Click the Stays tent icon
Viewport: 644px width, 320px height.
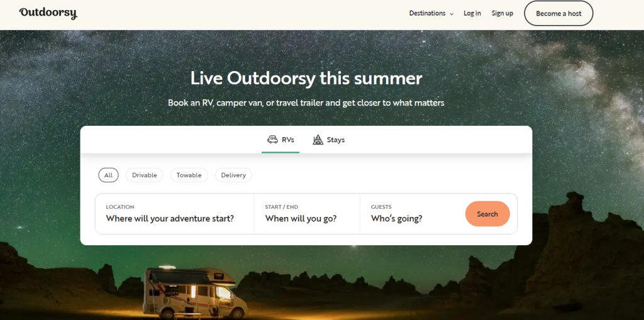pyautogui.click(x=318, y=140)
